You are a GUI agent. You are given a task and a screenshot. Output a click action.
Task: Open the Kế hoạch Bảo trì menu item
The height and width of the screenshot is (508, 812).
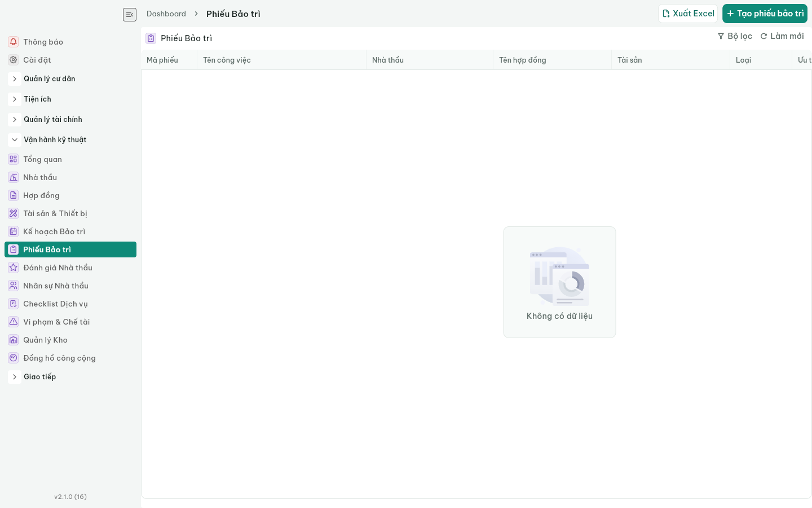pos(70,231)
